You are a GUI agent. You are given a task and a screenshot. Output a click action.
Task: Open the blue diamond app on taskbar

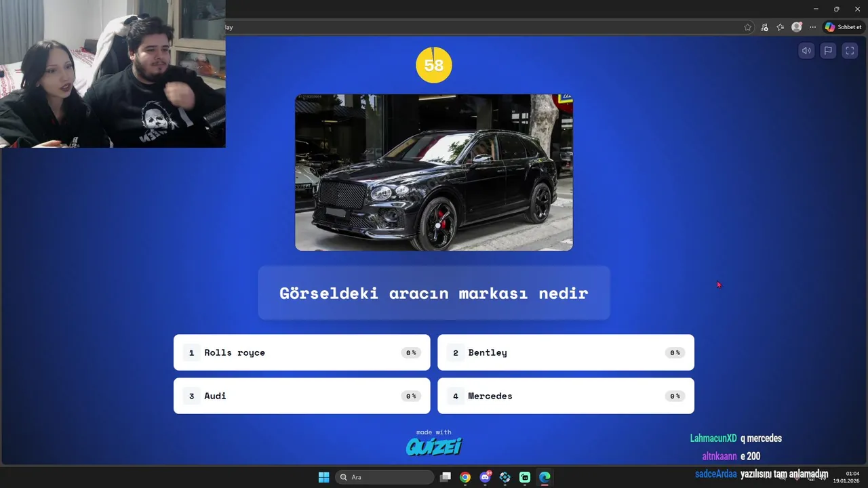click(x=505, y=477)
